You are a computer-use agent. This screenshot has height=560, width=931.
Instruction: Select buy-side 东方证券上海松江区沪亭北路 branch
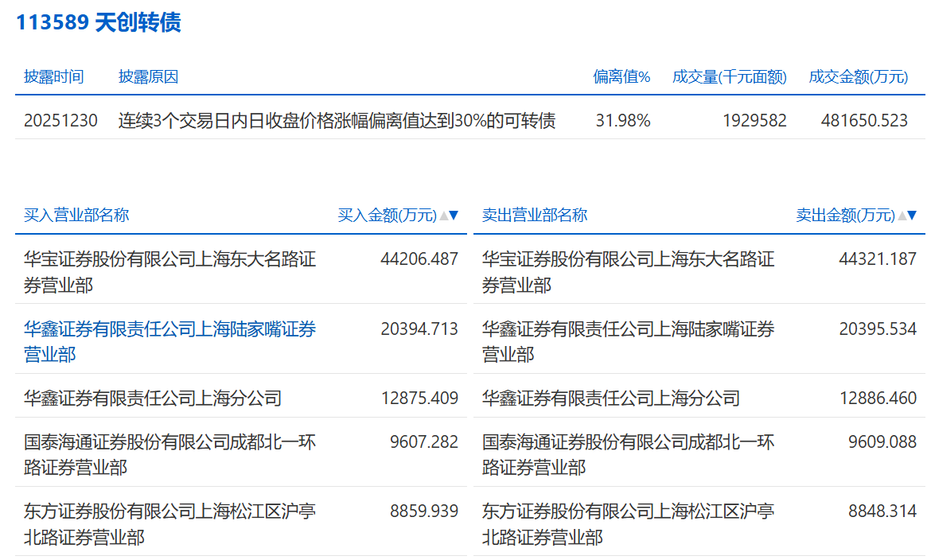(x=169, y=524)
